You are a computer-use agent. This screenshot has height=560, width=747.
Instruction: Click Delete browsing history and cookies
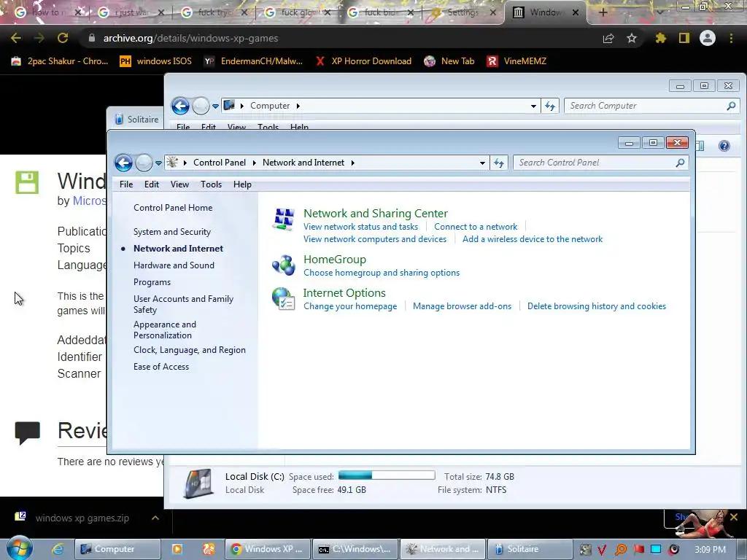point(597,306)
